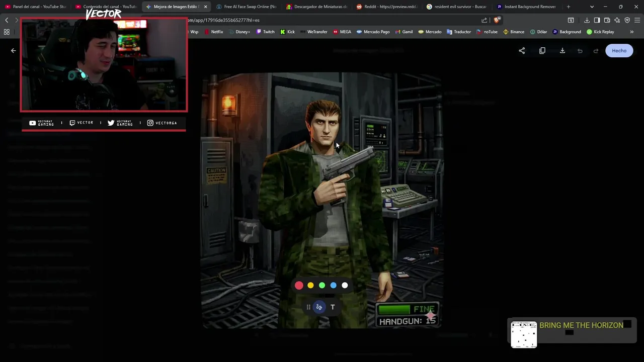Click the browser back arrow

[x=7, y=20]
